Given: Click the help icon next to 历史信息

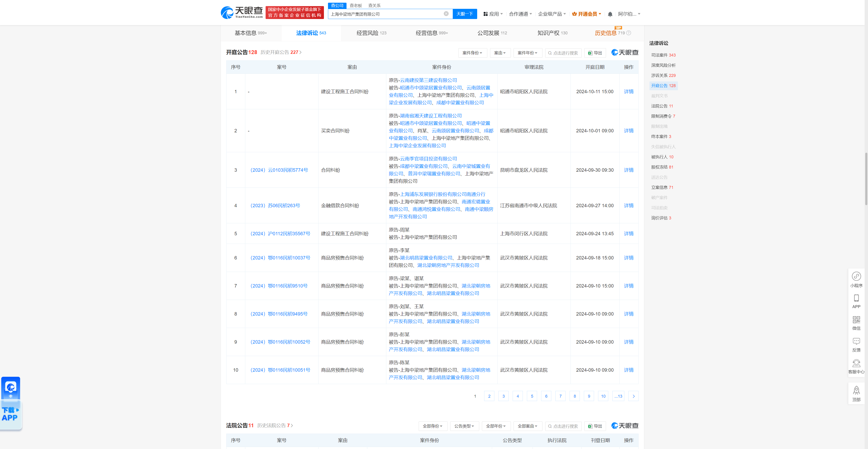Looking at the screenshot, I should [x=629, y=33].
